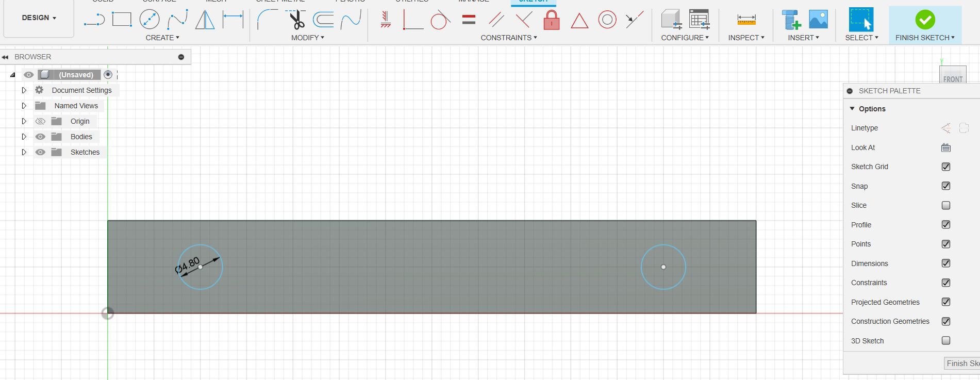Select the Fillet tool

pos(267,20)
